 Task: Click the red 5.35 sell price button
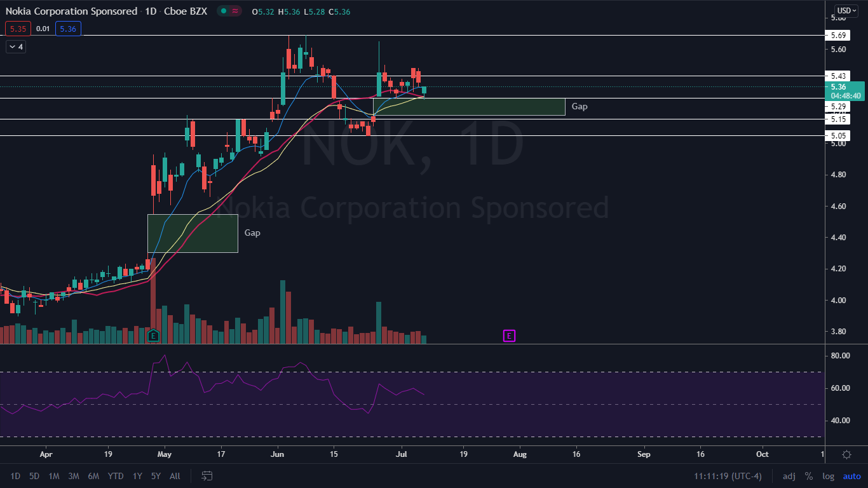(18, 29)
